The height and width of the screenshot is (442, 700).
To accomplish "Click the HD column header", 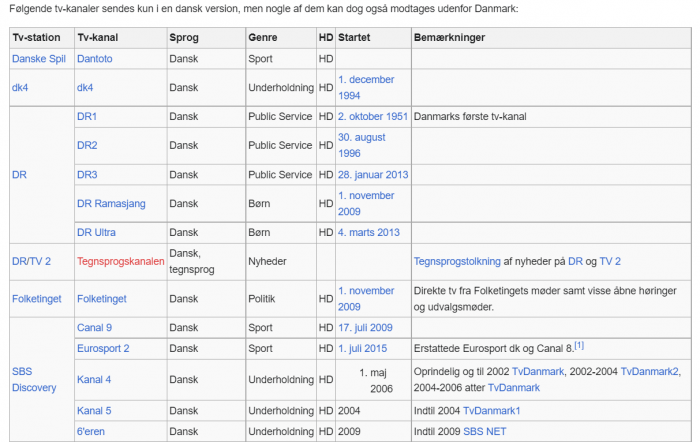I will 326,38.
